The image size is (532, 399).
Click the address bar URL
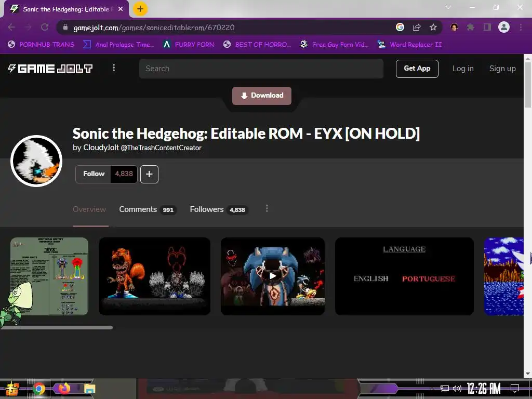[154, 28]
